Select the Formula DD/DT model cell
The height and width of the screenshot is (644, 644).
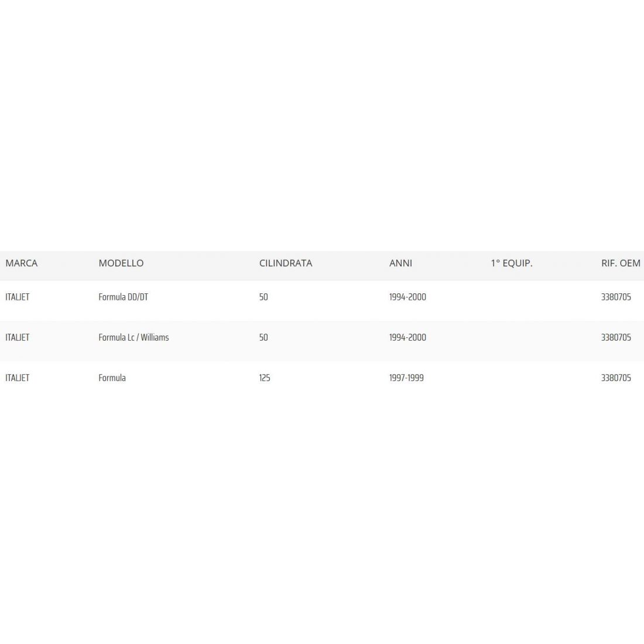click(124, 297)
